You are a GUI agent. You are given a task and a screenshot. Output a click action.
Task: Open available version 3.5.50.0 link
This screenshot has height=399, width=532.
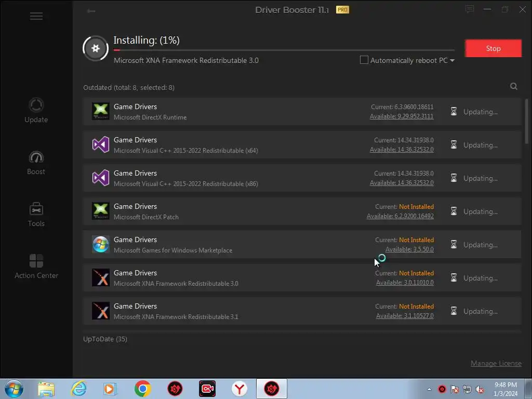(409, 249)
